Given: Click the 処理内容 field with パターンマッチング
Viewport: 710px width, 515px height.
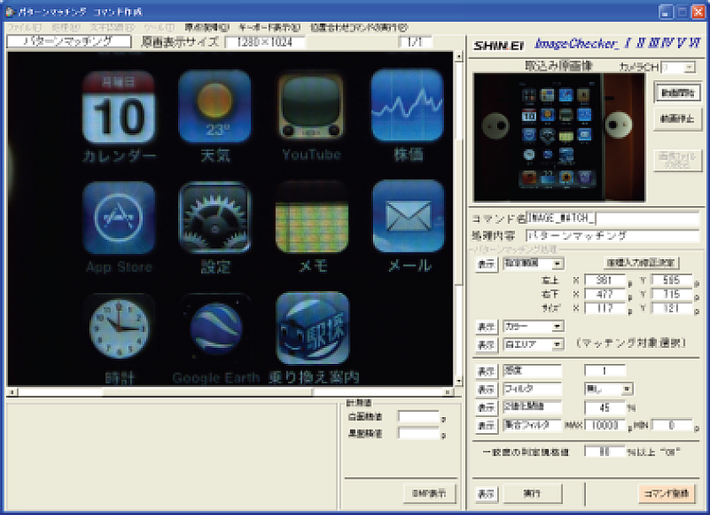Looking at the screenshot, I should click(613, 236).
